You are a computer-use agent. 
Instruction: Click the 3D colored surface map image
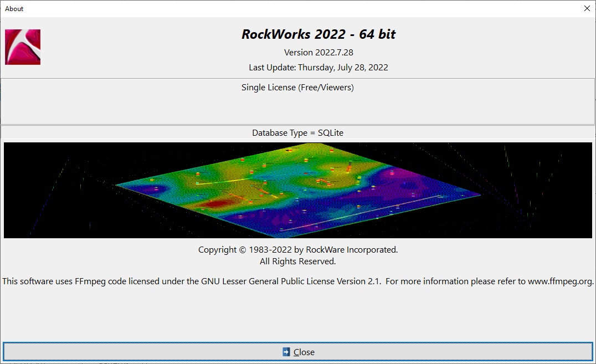[297, 190]
